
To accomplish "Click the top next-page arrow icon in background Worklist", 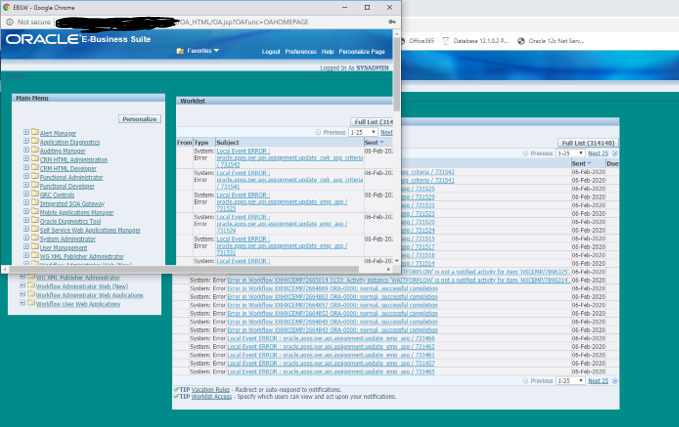I will (614, 153).
